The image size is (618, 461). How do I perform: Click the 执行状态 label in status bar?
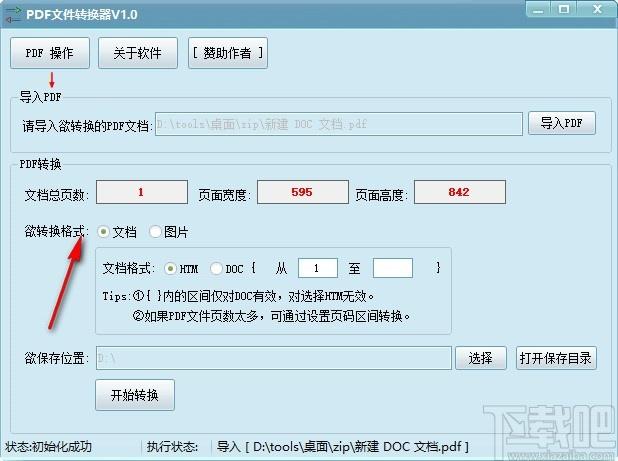coord(172,447)
